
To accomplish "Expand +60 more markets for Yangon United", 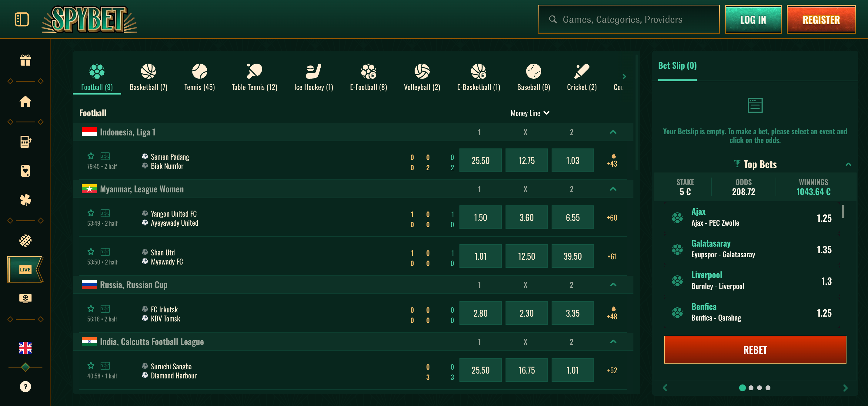I will 612,218.
